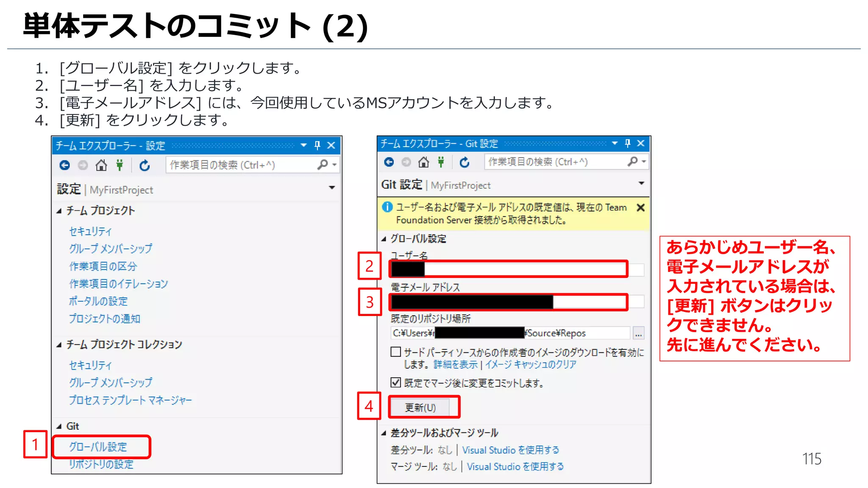Viewport: 868px width, 488px height.
Task: Browse for repository location with the ... button
Action: click(x=639, y=333)
